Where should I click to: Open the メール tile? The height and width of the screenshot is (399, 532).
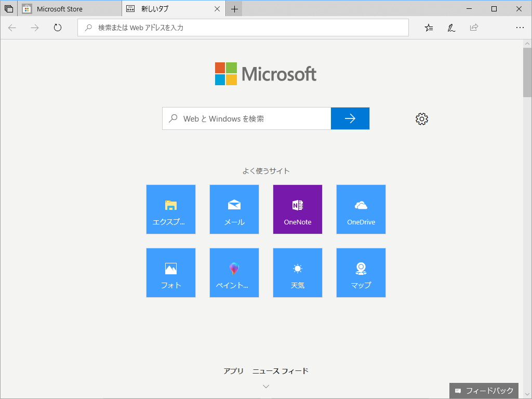click(234, 209)
